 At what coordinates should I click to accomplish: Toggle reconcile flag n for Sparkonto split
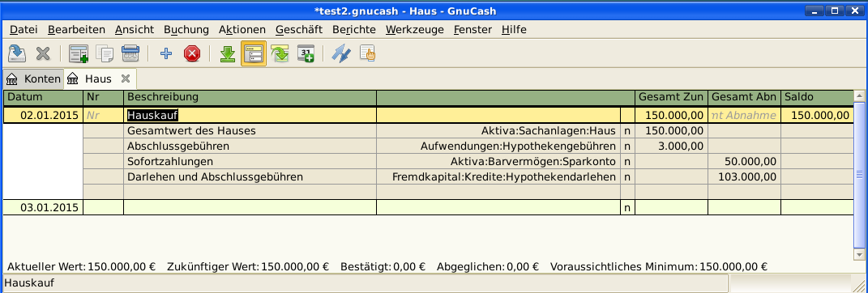627,162
